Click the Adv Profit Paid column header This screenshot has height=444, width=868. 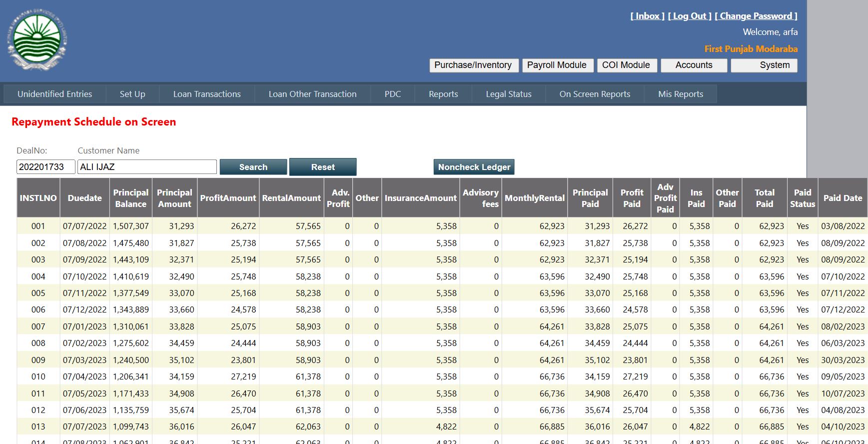pyautogui.click(x=665, y=198)
